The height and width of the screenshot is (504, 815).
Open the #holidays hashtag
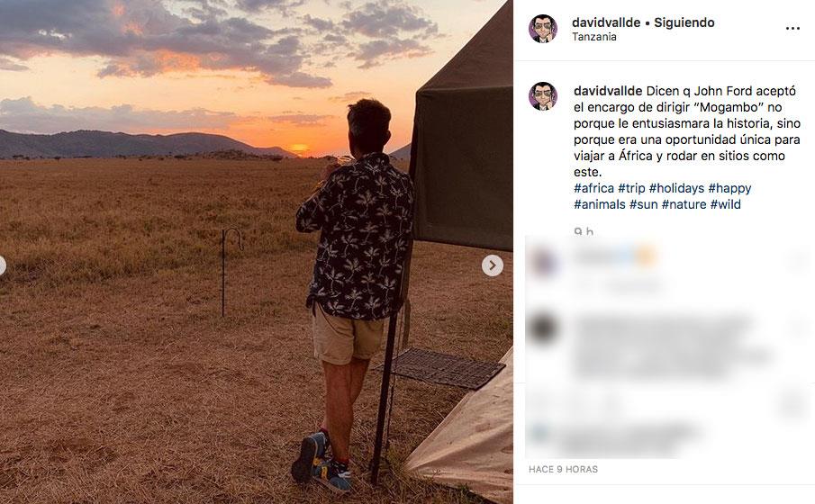[675, 188]
